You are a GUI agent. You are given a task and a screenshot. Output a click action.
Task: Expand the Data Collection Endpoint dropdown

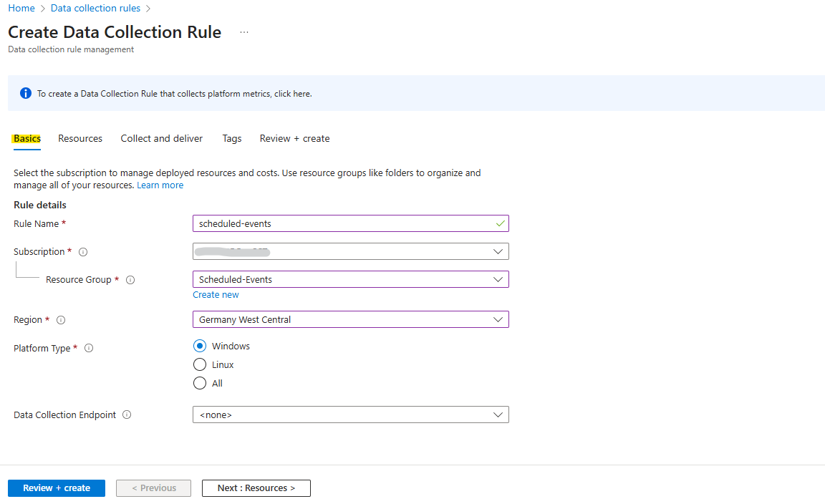point(350,415)
